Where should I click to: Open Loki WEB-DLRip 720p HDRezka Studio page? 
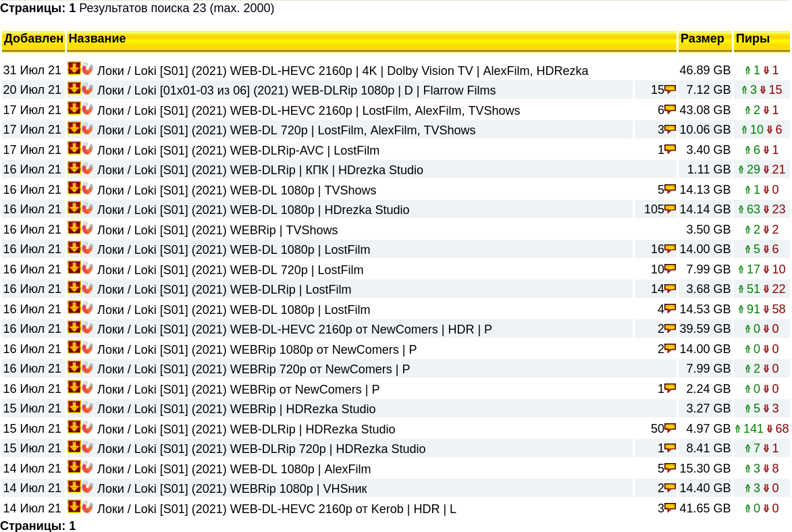pos(261,449)
